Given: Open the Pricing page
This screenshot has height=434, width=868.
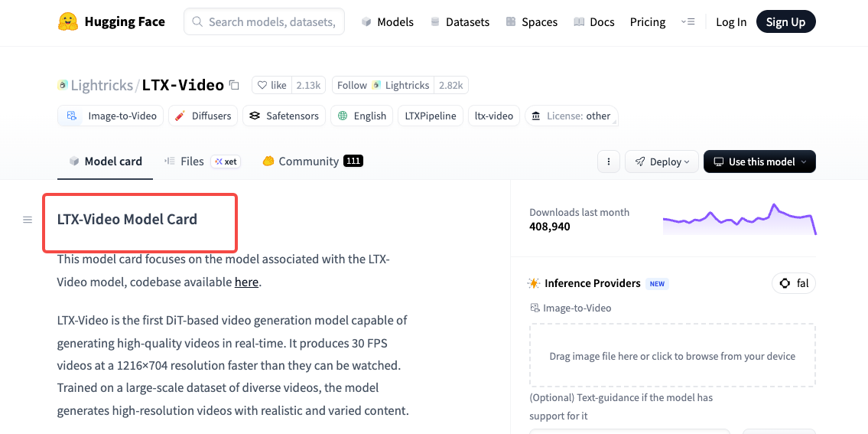Looking at the screenshot, I should (648, 21).
